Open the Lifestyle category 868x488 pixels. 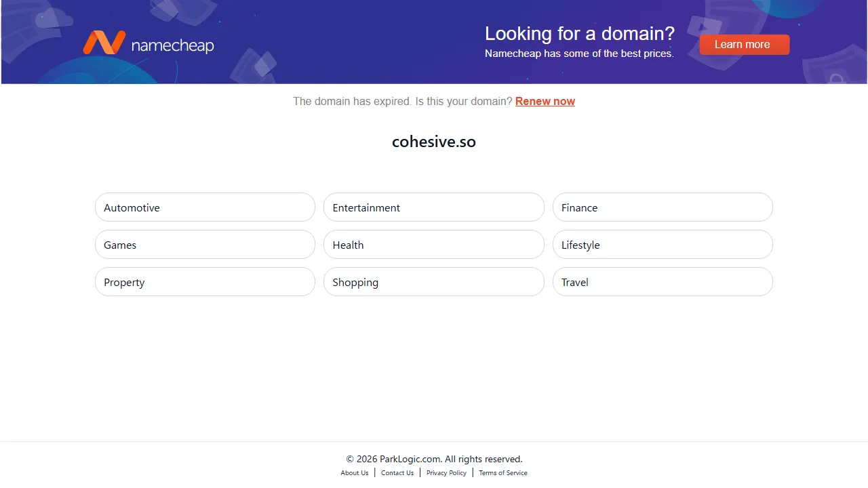pos(663,245)
